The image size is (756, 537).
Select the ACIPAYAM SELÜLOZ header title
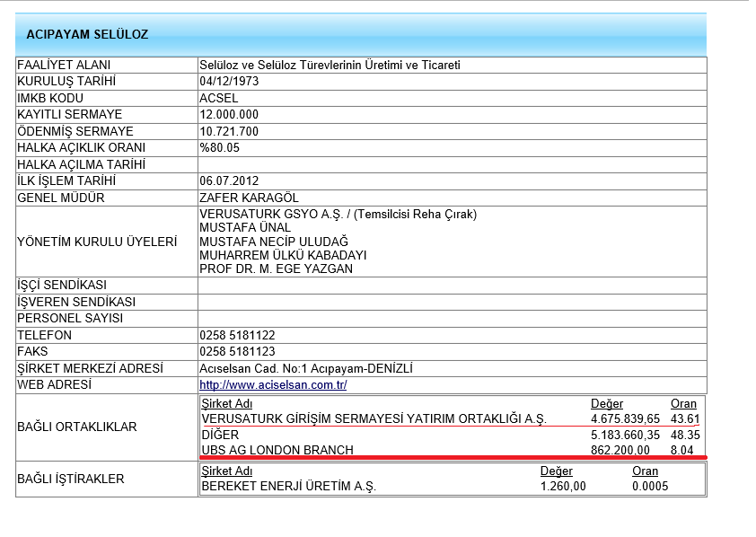click(87, 35)
